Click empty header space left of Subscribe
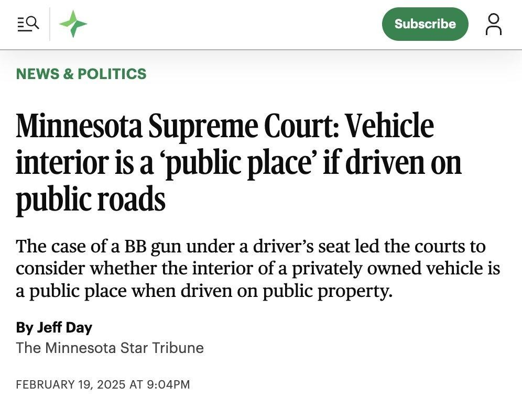The height and width of the screenshot is (420, 522). [x=236, y=24]
